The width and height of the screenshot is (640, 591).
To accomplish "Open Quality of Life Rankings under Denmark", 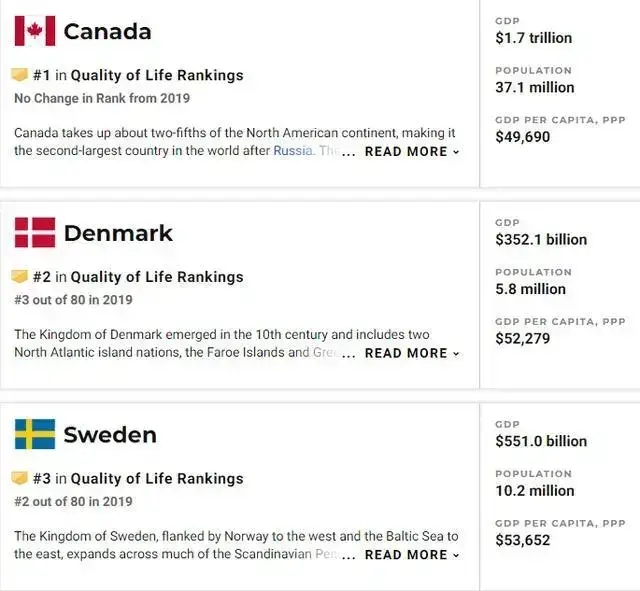I will (x=157, y=277).
